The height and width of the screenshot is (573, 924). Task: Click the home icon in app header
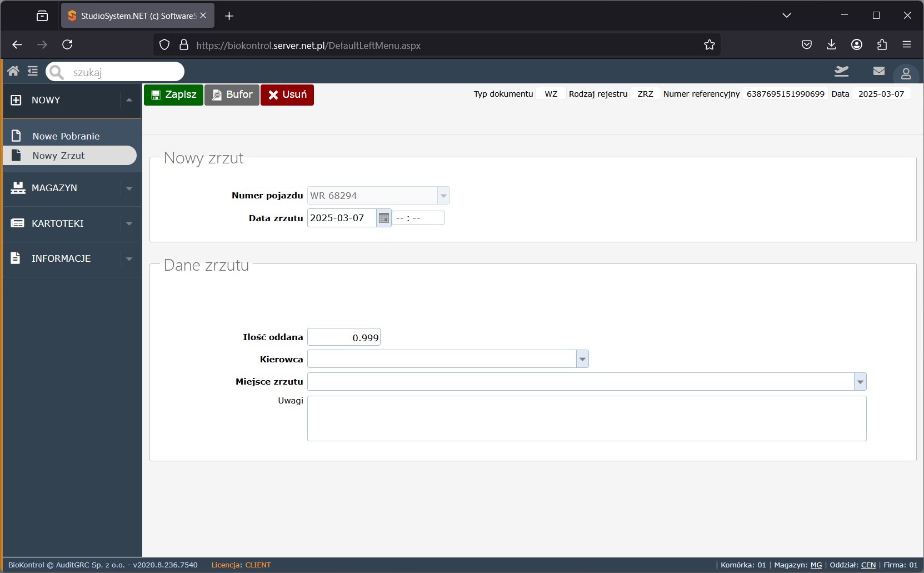coord(13,71)
